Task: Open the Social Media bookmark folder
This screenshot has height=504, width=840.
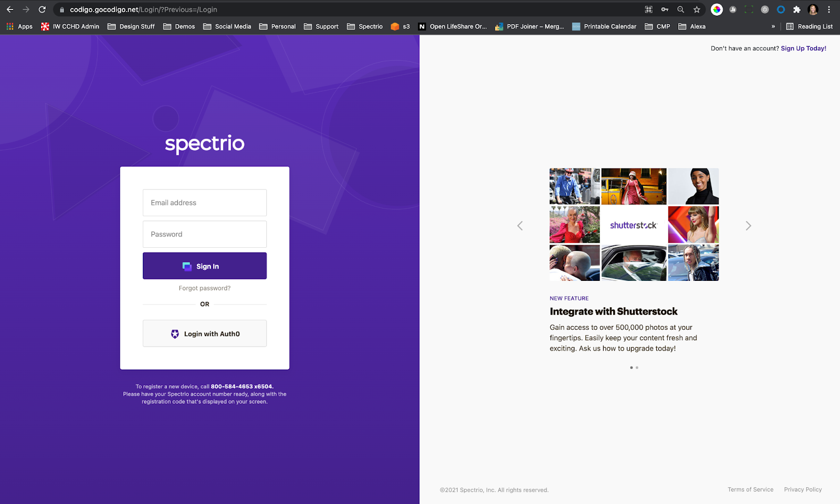Action: click(x=227, y=26)
